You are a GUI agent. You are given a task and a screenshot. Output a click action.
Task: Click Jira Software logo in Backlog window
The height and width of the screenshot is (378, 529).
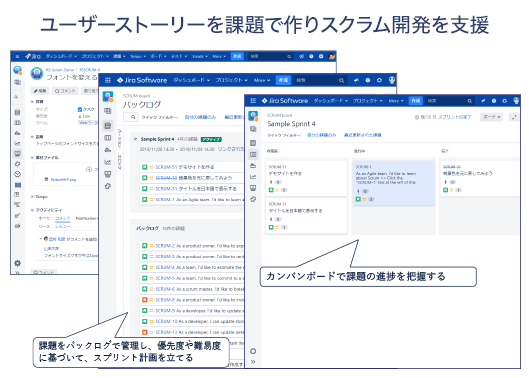[x=142, y=80]
